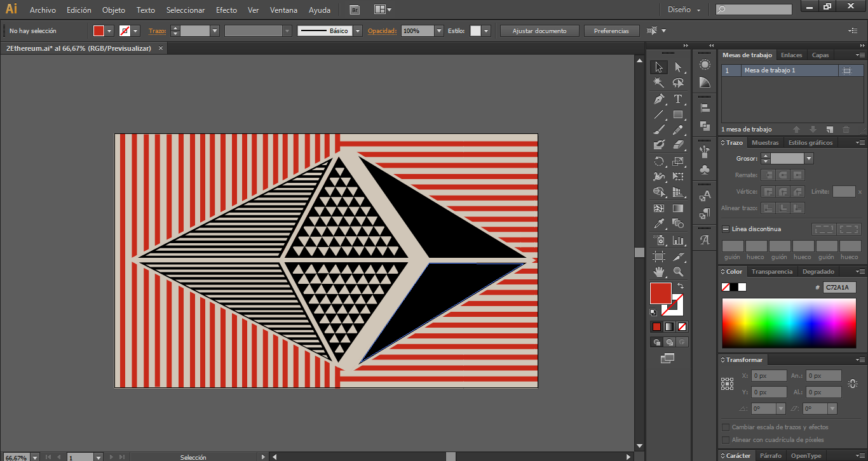Viewport: 868px width, 461px height.
Task: Enable the Línea discontinua checkbox
Action: coord(726,229)
